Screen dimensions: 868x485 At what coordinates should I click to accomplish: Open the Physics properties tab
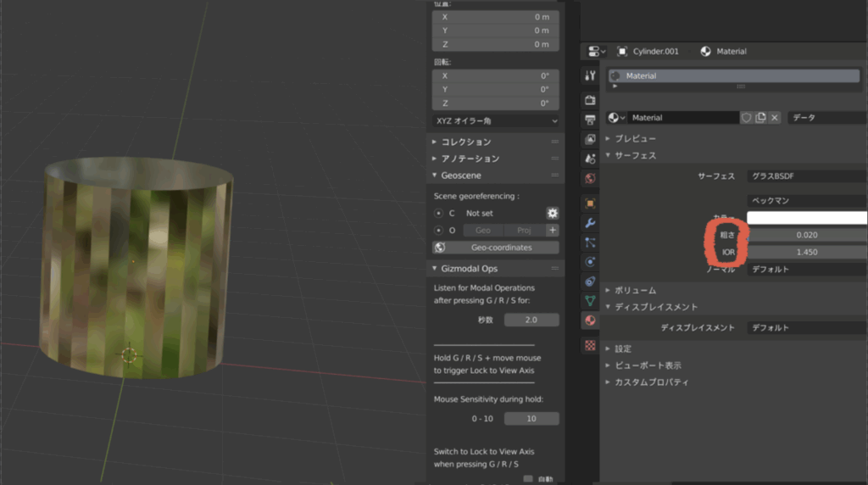coord(591,262)
